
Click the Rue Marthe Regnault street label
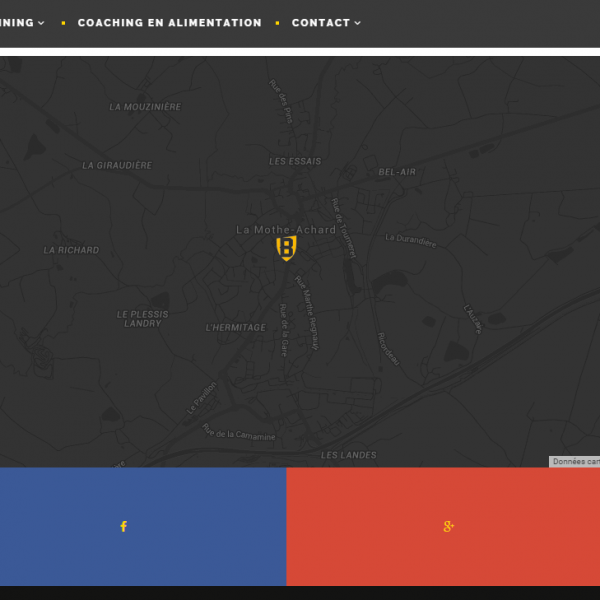306,313
